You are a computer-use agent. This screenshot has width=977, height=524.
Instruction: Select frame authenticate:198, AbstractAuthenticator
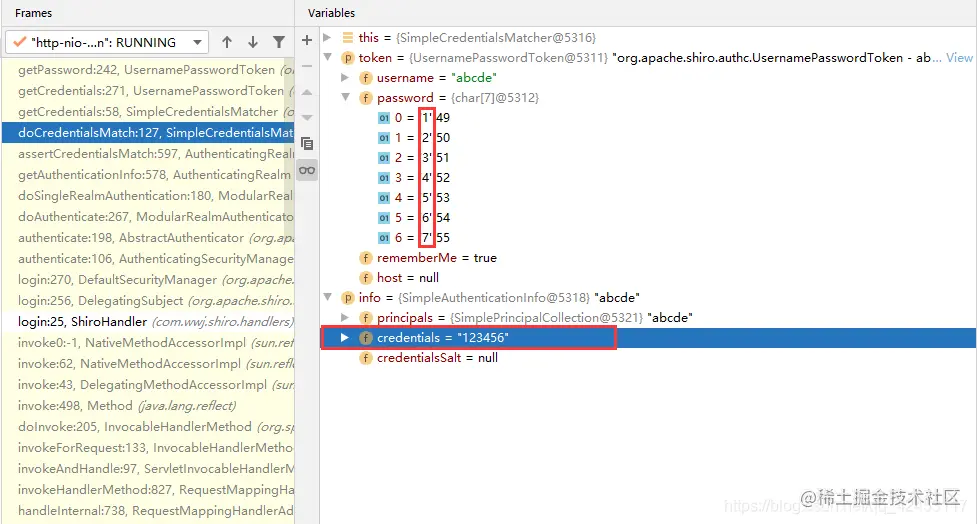click(148, 237)
